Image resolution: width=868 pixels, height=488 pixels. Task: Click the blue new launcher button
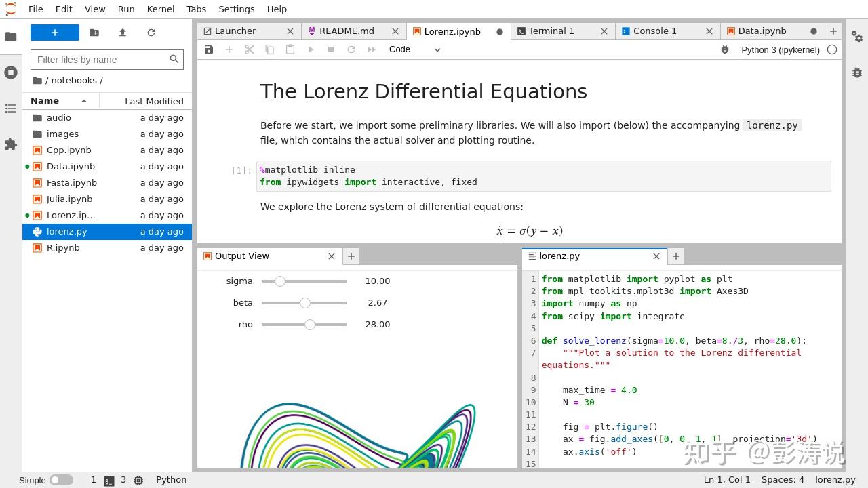[x=55, y=33]
